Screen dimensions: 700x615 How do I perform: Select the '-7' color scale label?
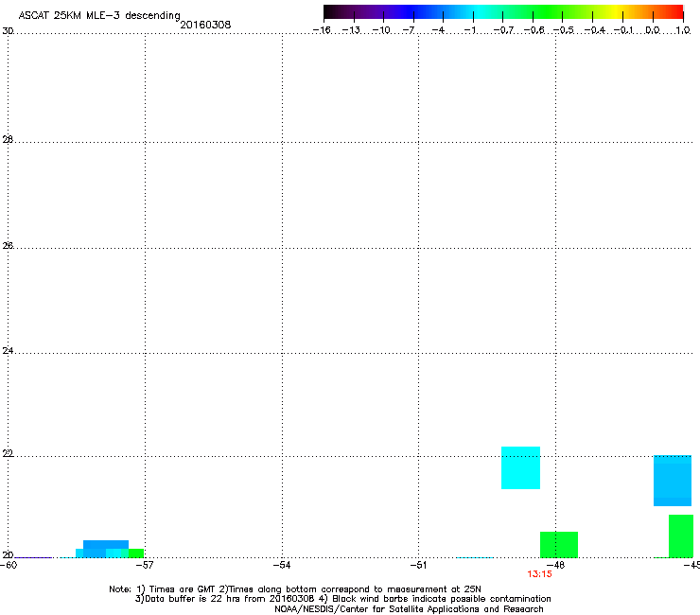(409, 30)
